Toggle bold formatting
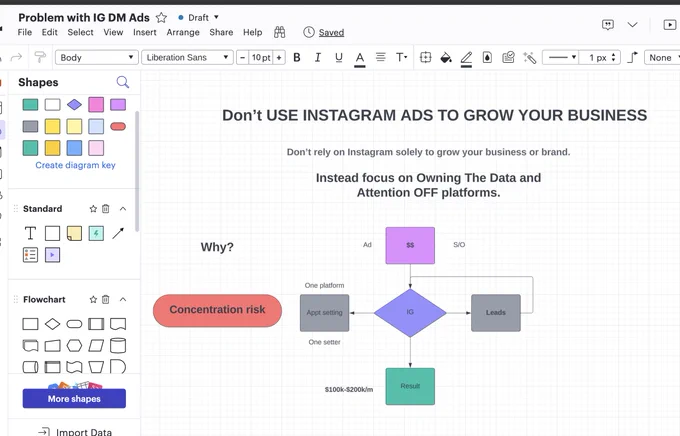 coord(297,57)
